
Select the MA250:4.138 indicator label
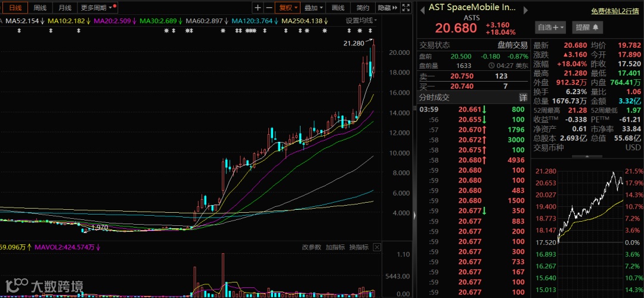pos(305,20)
